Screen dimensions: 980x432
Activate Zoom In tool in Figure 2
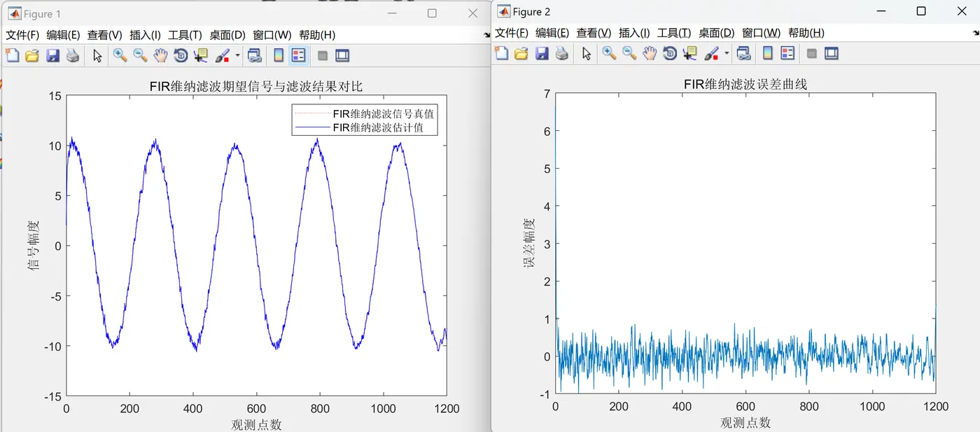click(609, 53)
